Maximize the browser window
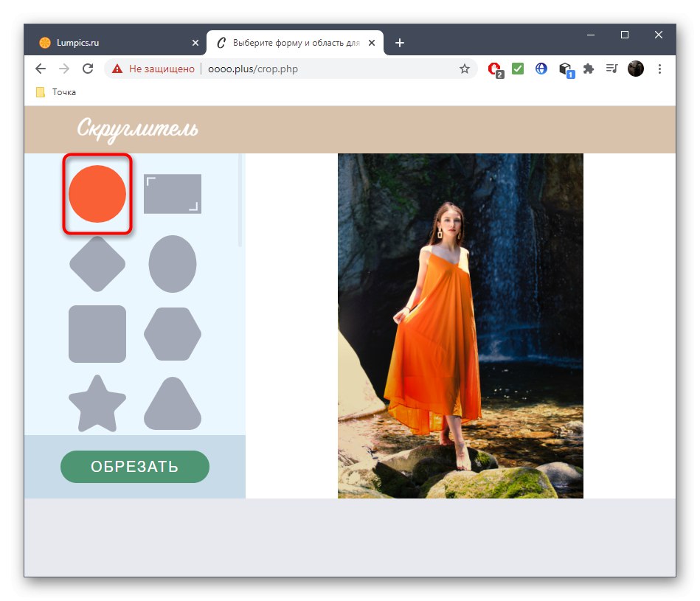The width and height of the screenshot is (700, 601). (625, 35)
